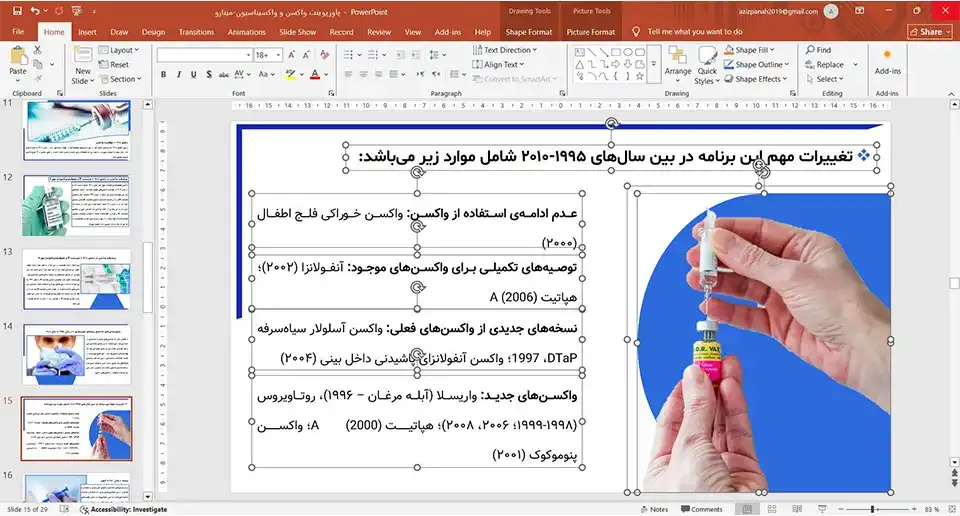Decrease font size with smaller A icon
The height and width of the screenshot is (516, 960).
(306, 55)
